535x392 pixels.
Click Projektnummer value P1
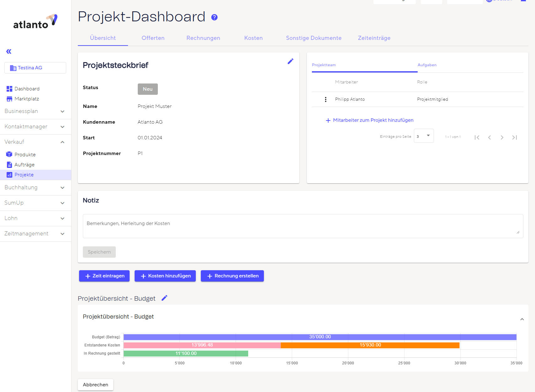(x=140, y=153)
